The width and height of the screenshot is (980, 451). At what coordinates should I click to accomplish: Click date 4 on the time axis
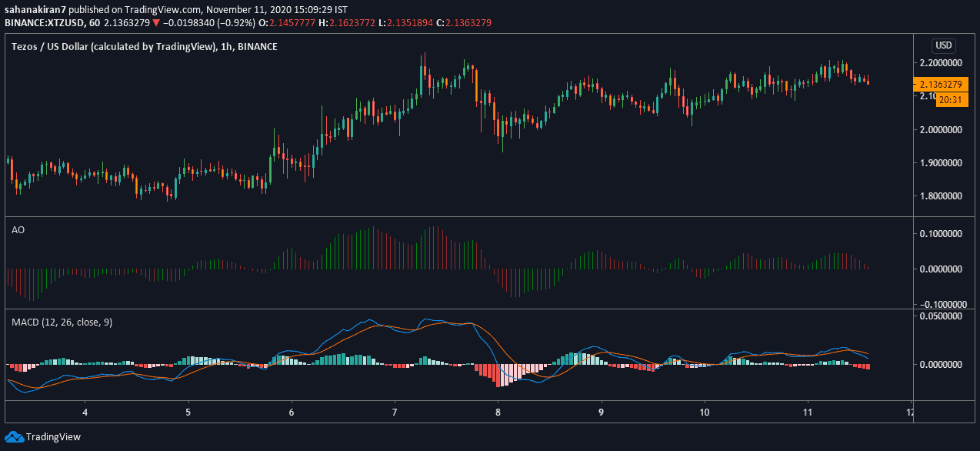(x=85, y=412)
